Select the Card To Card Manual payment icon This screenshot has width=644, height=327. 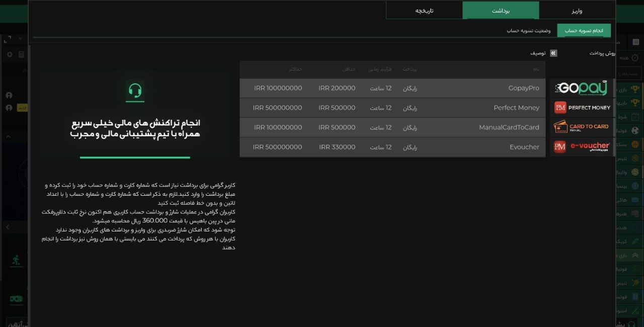tap(582, 127)
